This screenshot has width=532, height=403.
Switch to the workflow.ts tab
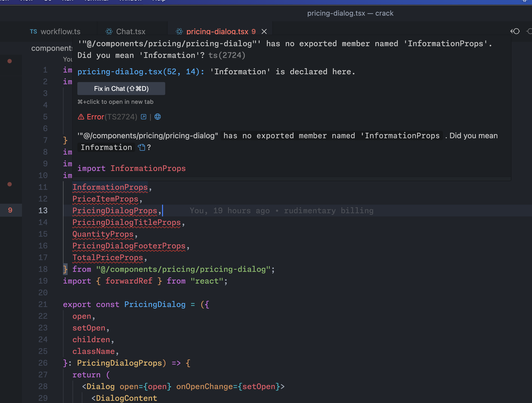point(60,32)
